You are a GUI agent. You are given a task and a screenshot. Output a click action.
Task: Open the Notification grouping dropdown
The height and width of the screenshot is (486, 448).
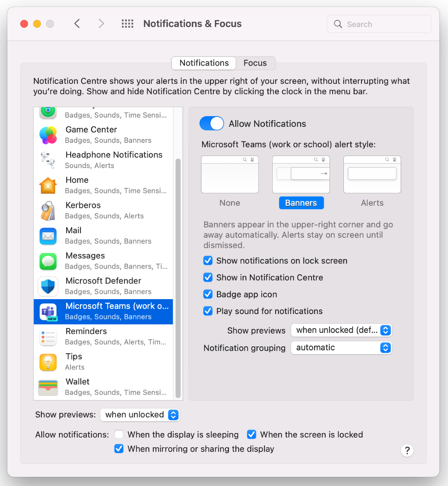[x=341, y=347]
